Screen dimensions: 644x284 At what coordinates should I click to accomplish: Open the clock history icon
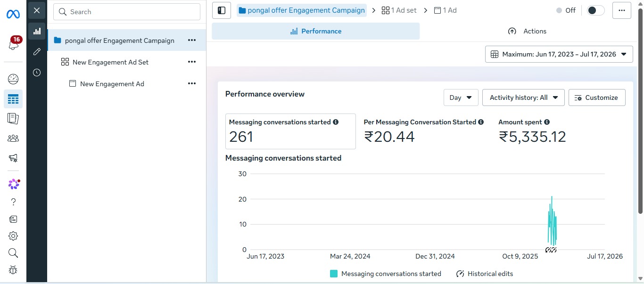point(37,73)
